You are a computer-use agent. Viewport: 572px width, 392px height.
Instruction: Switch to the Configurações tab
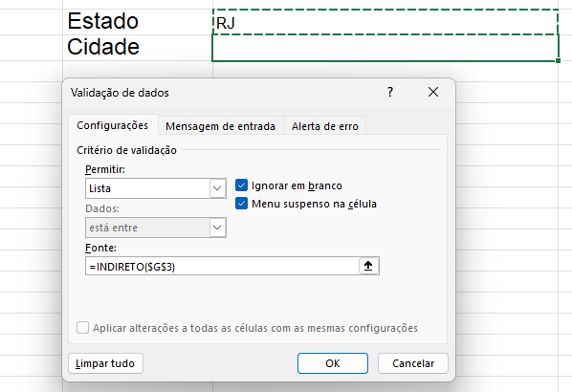[x=112, y=125]
